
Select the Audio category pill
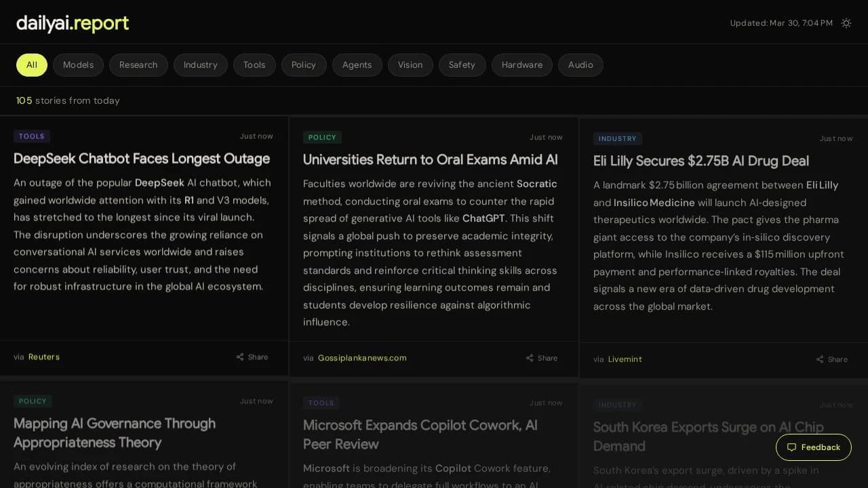[580, 64]
